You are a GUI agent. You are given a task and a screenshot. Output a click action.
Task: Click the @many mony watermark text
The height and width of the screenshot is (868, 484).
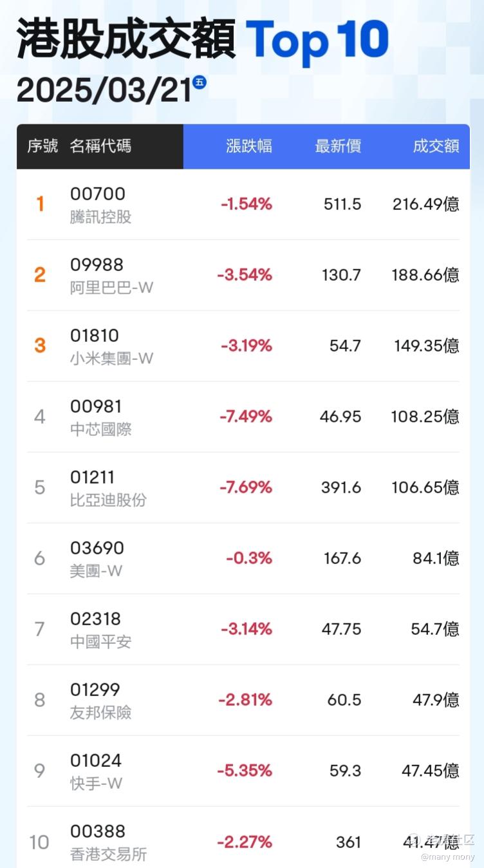[x=448, y=857]
